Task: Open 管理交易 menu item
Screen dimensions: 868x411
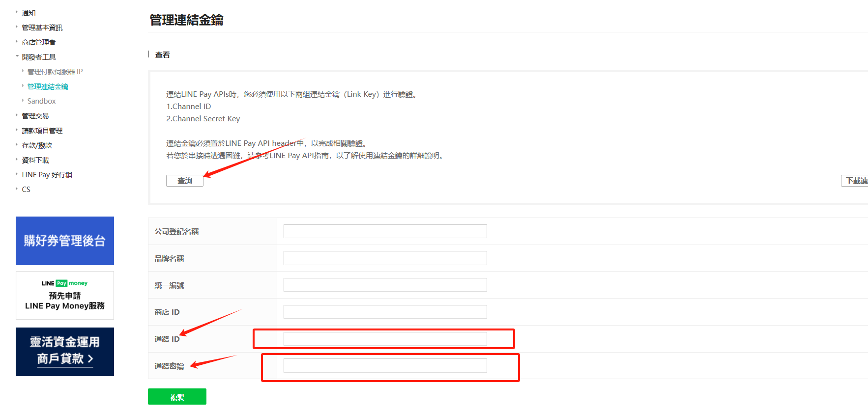Action: tap(35, 116)
